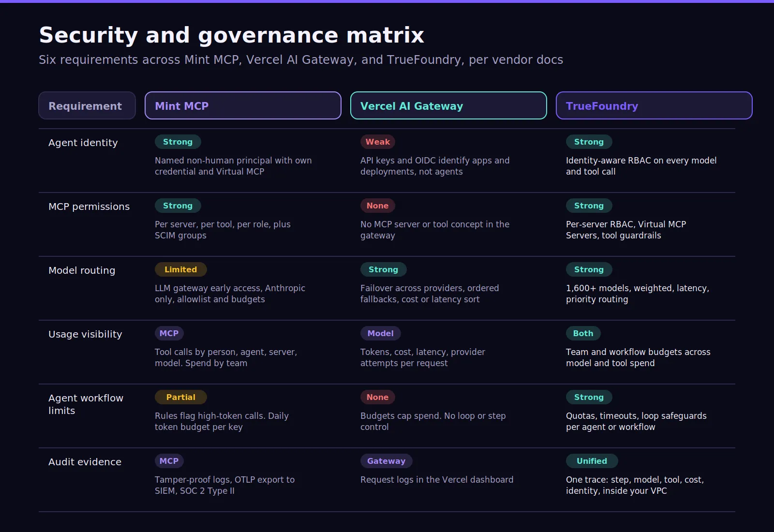Click text 'Budgets cap spend. No loop or step control'
Image resolution: width=774 pixels, height=532 pixels.
[433, 421]
